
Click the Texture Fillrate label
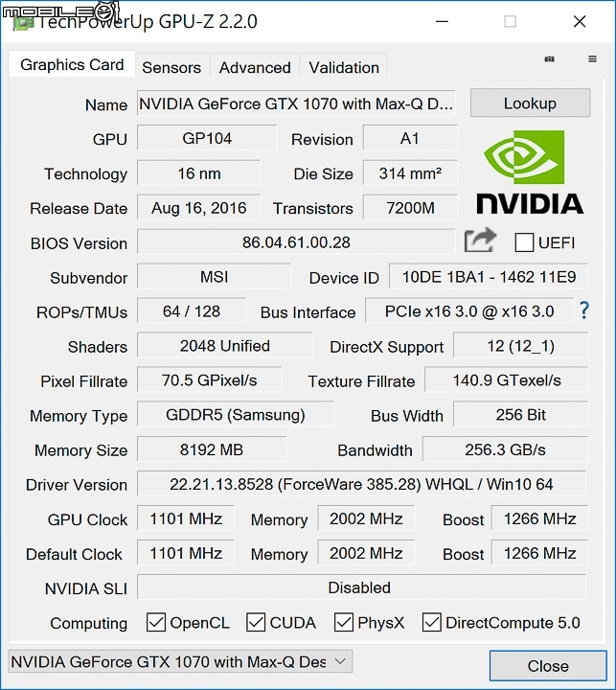[x=361, y=381]
